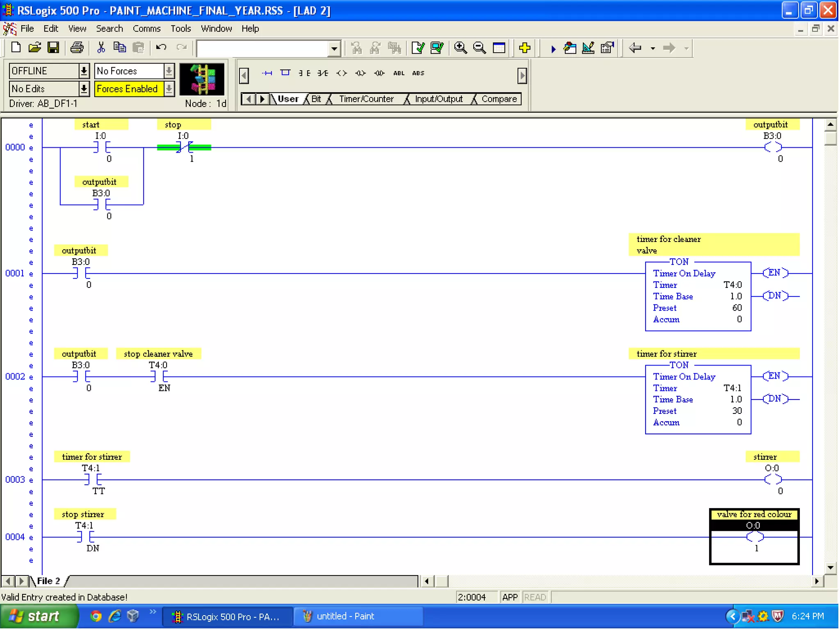Switch to the Input/Output instruction tab
840x630 pixels.
point(438,99)
